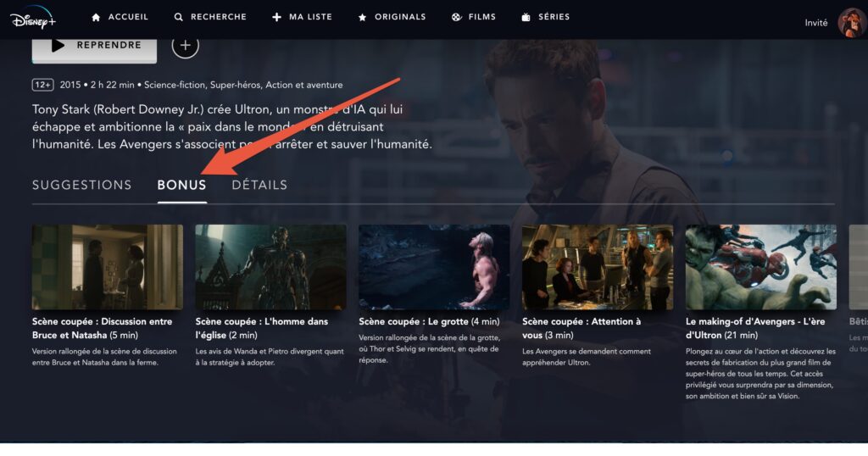Viewport: 868px width, 456px height.
Task: Click description 'Plongez au cœur de l'action'
Action: tap(760, 374)
